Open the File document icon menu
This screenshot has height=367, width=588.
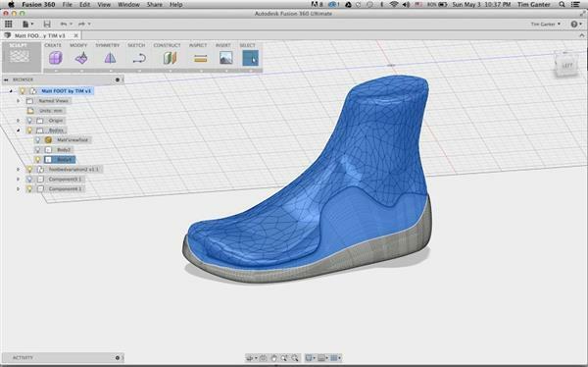(x=27, y=24)
